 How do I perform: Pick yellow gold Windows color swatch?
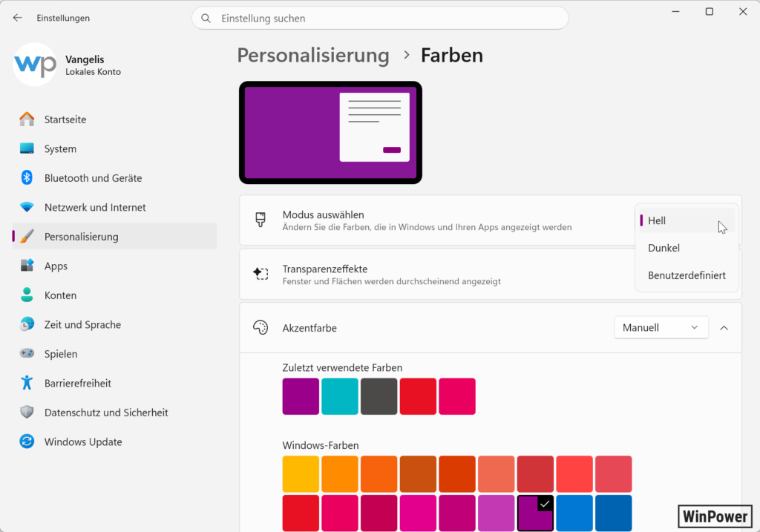(x=301, y=474)
